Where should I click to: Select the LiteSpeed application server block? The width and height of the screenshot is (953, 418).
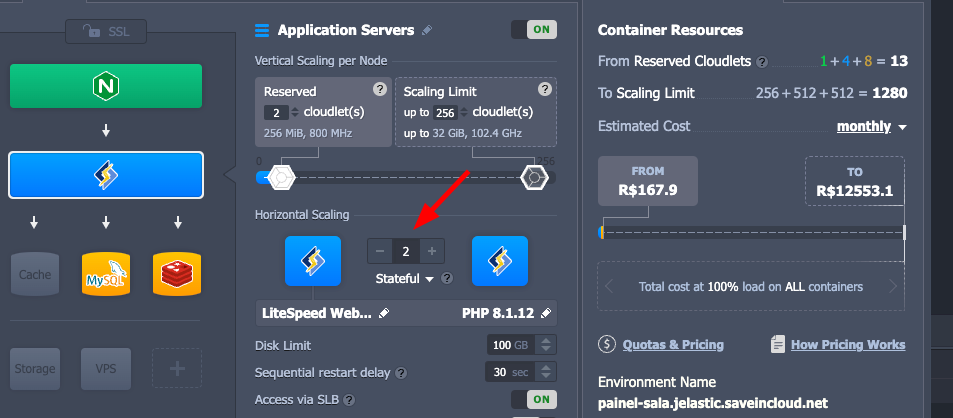point(106,175)
